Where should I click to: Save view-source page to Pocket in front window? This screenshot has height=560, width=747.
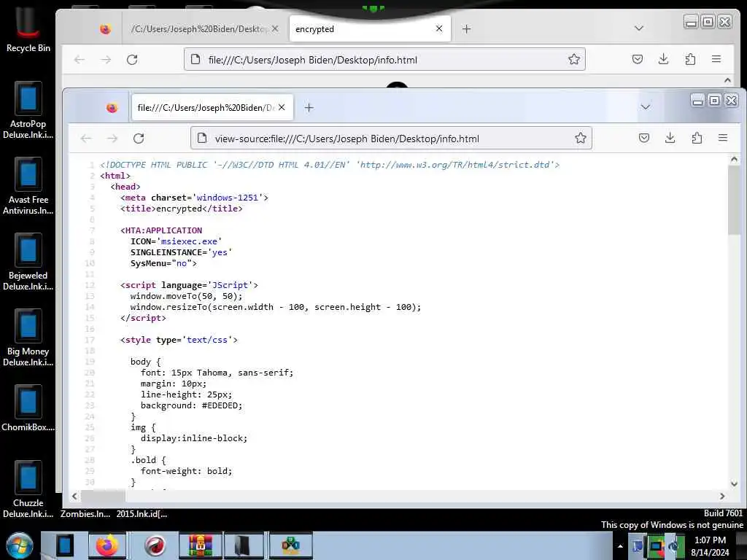pos(644,138)
